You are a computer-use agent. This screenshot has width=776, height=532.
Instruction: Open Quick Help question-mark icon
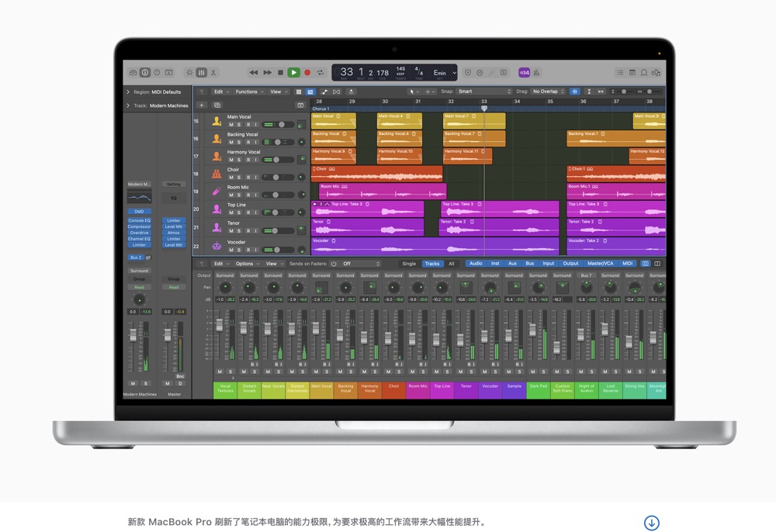(157, 73)
